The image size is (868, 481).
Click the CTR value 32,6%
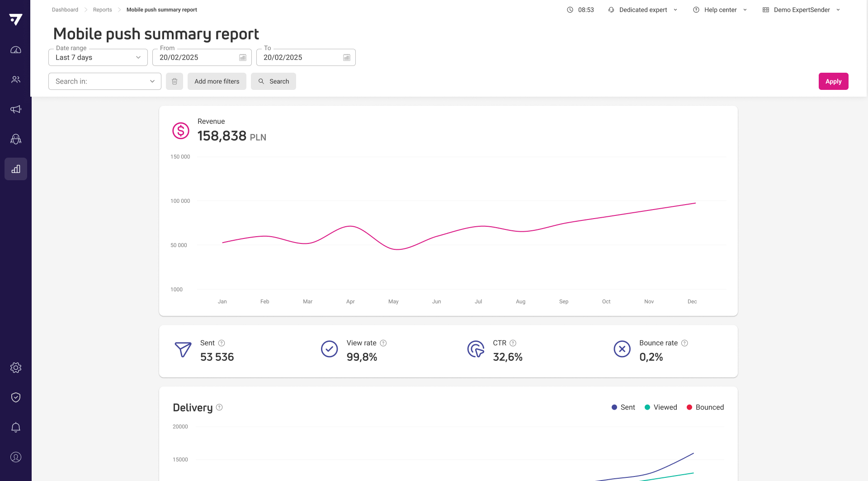pyautogui.click(x=508, y=357)
